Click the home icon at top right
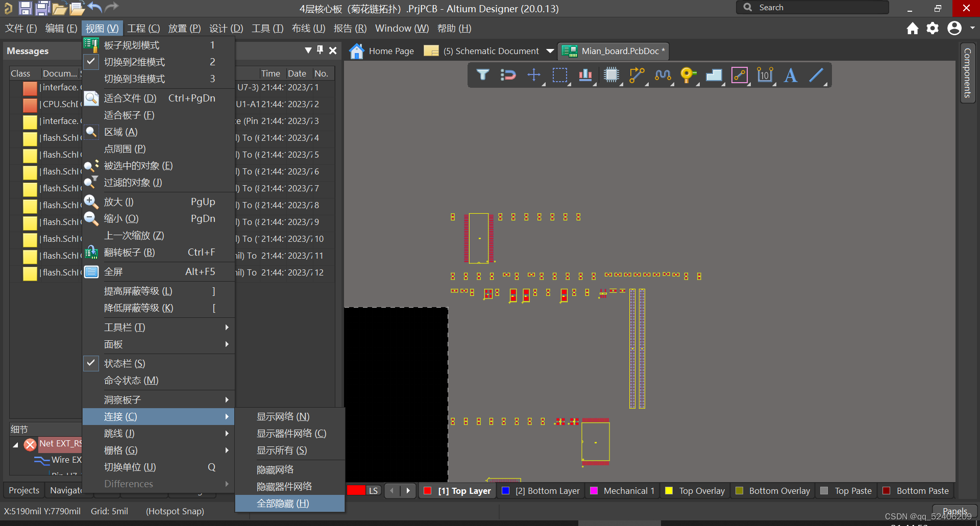 913,28
